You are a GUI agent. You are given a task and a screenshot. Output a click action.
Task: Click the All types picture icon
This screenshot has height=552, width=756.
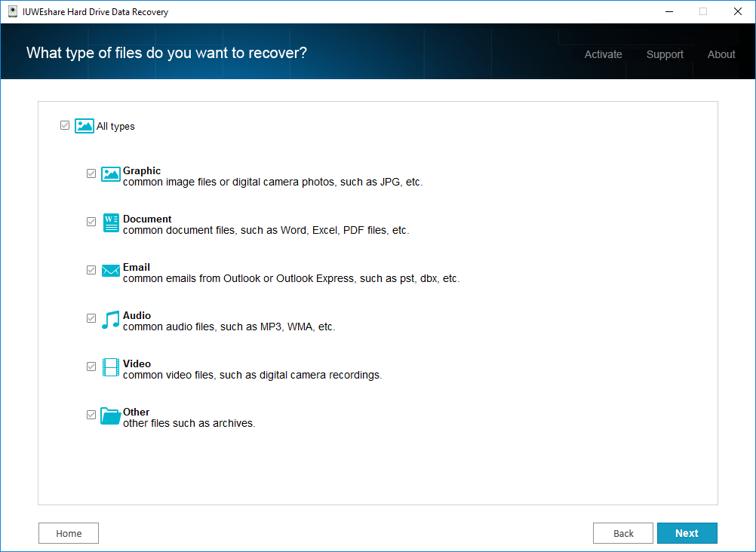(84, 125)
